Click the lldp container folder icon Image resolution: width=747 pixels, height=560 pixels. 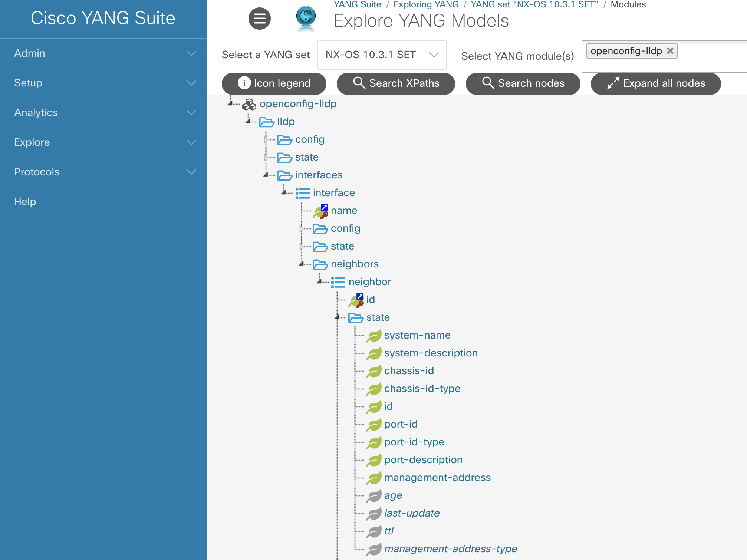[x=267, y=122]
